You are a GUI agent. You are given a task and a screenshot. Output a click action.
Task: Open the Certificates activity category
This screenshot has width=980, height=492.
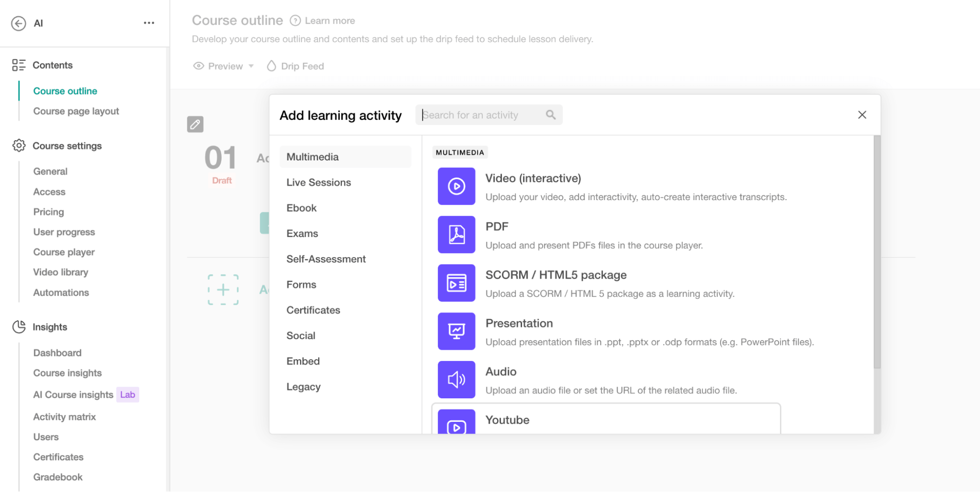(313, 310)
